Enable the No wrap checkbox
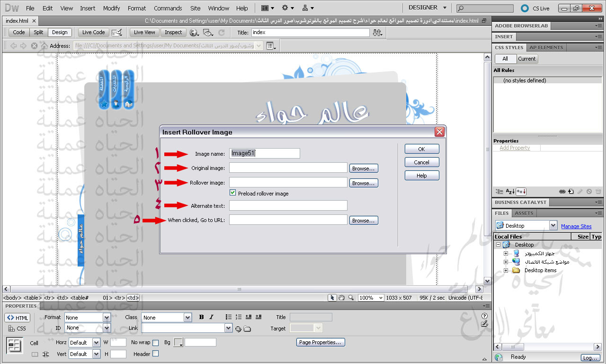Screen dimensions: 606x364 (155, 343)
